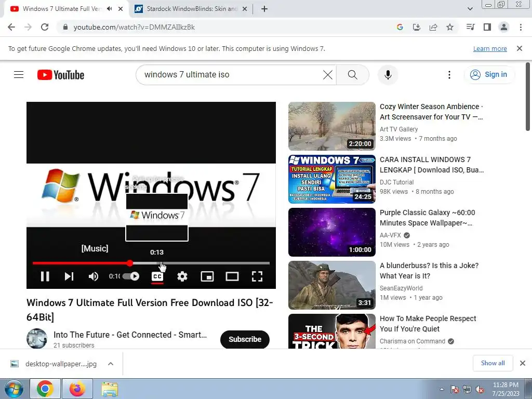
Task: Subscribe to Into The Future channel
Action: [245, 339]
